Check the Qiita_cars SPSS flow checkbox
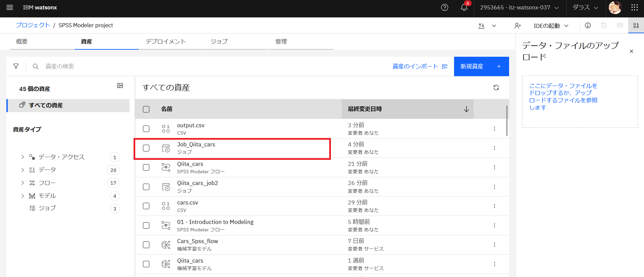The height and width of the screenshot is (277, 644). [146, 167]
